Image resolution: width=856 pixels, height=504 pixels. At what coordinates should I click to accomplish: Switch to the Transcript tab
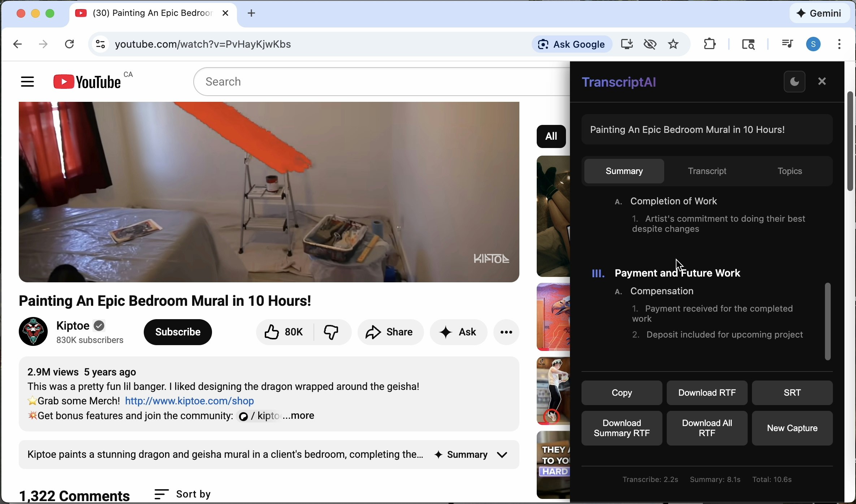coord(706,171)
